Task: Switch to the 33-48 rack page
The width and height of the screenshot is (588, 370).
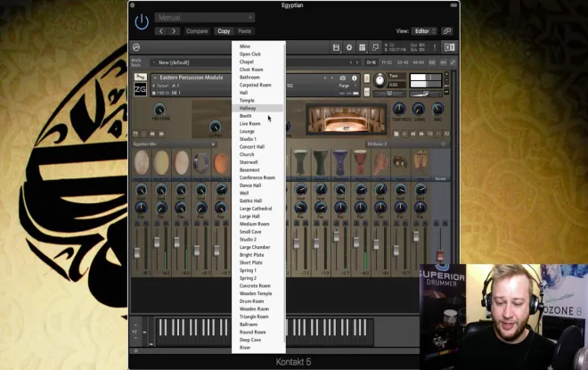Action: tap(403, 62)
